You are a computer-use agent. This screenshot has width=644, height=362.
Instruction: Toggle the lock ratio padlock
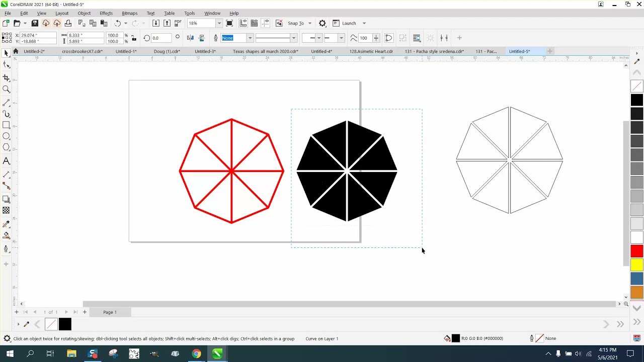point(133,38)
